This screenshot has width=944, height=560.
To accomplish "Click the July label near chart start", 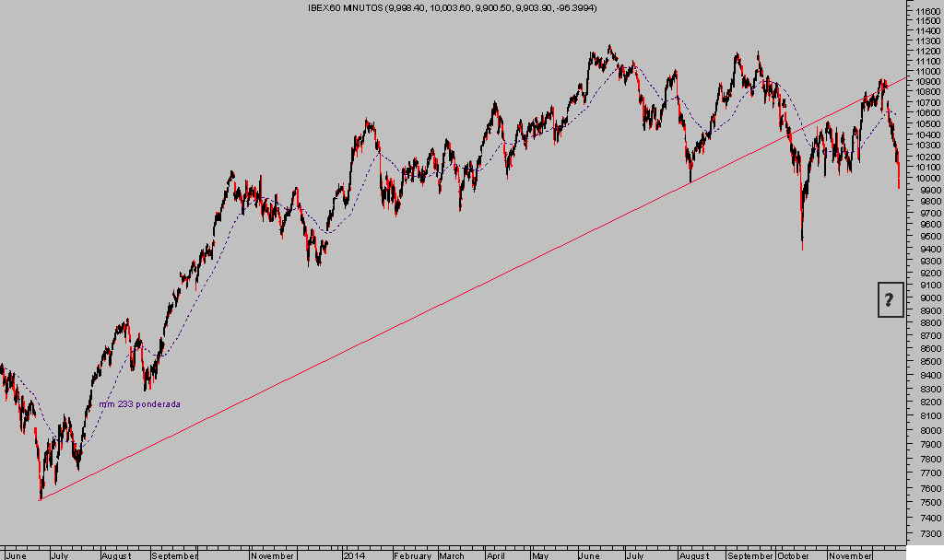I will coord(61,555).
